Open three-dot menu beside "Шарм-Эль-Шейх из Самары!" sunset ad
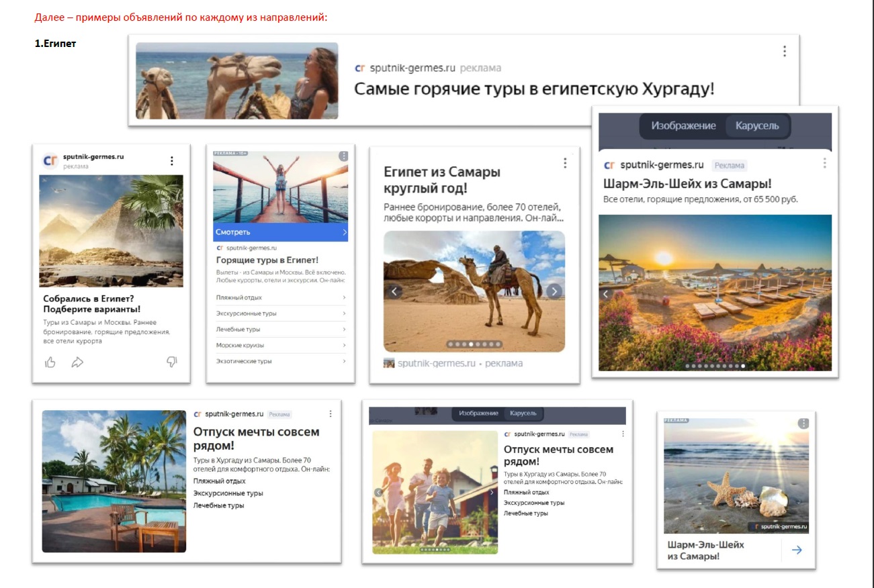The height and width of the screenshot is (588, 874). pos(824,163)
